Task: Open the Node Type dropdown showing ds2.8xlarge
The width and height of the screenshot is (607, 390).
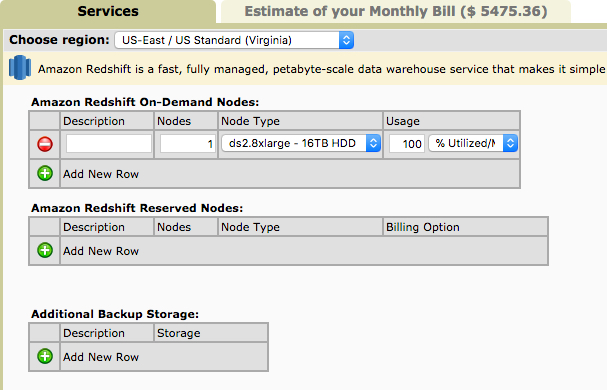Action: click(x=301, y=144)
